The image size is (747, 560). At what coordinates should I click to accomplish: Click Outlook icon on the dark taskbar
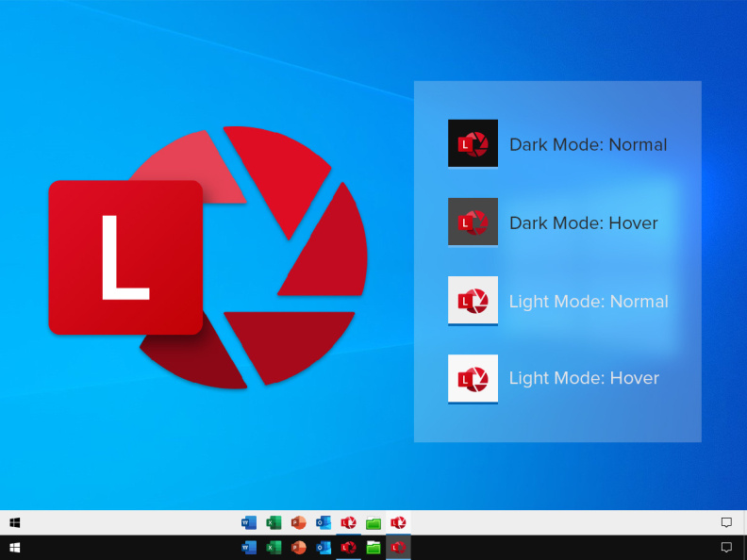pos(324,547)
